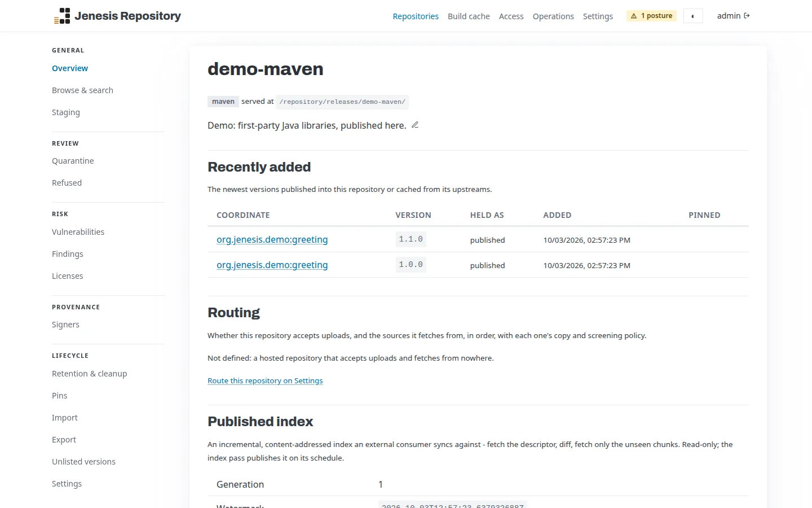Click the admin user label
Viewport: 812px width, 508px height.
[x=729, y=16]
